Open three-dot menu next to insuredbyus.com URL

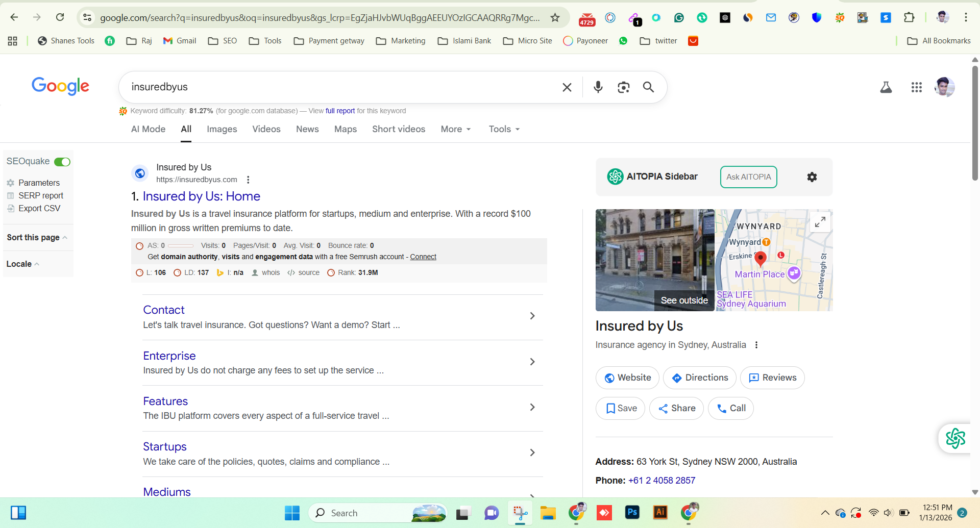248,180
